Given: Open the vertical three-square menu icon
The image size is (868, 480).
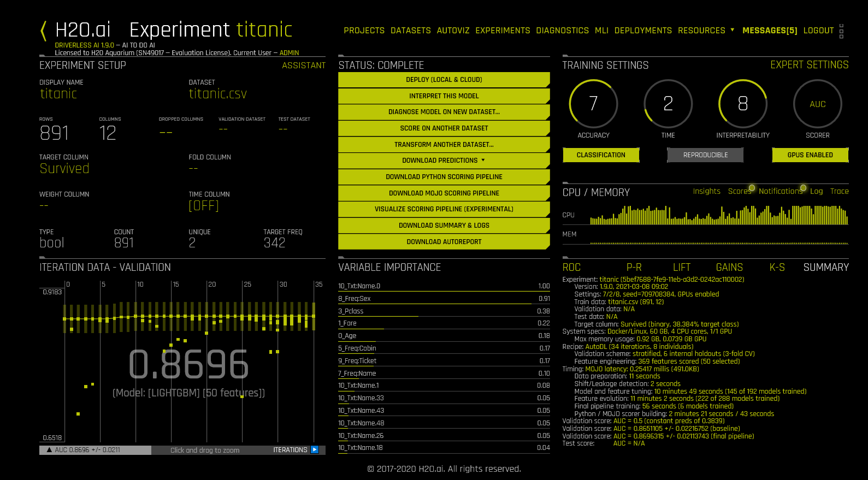Looking at the screenshot, I should click(x=841, y=31).
